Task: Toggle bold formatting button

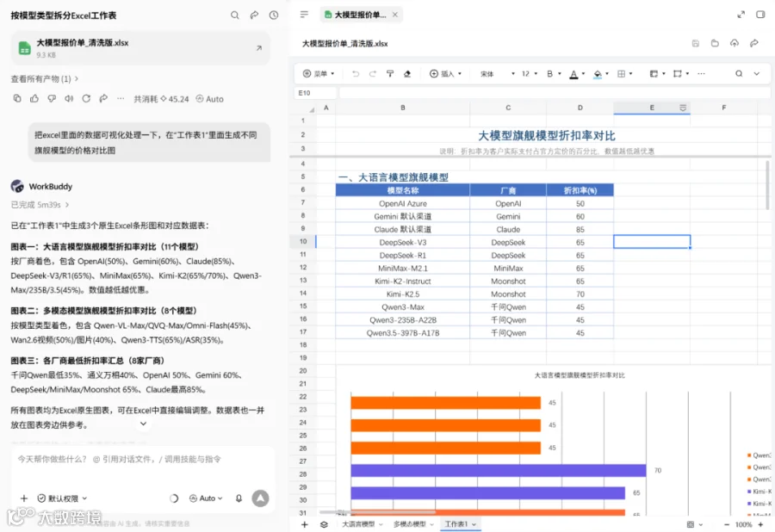Action: pos(549,73)
